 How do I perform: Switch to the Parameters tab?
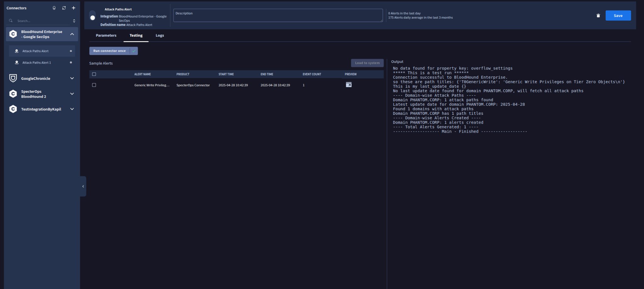(x=106, y=36)
